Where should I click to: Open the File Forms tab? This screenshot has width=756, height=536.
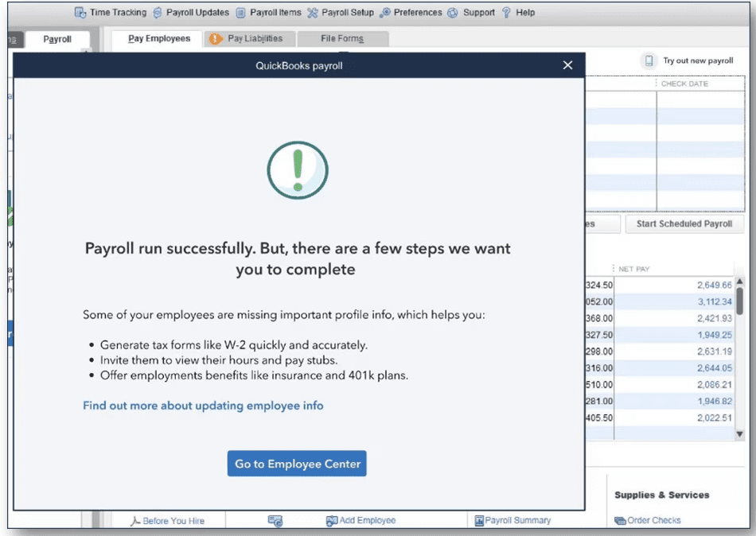342,38
